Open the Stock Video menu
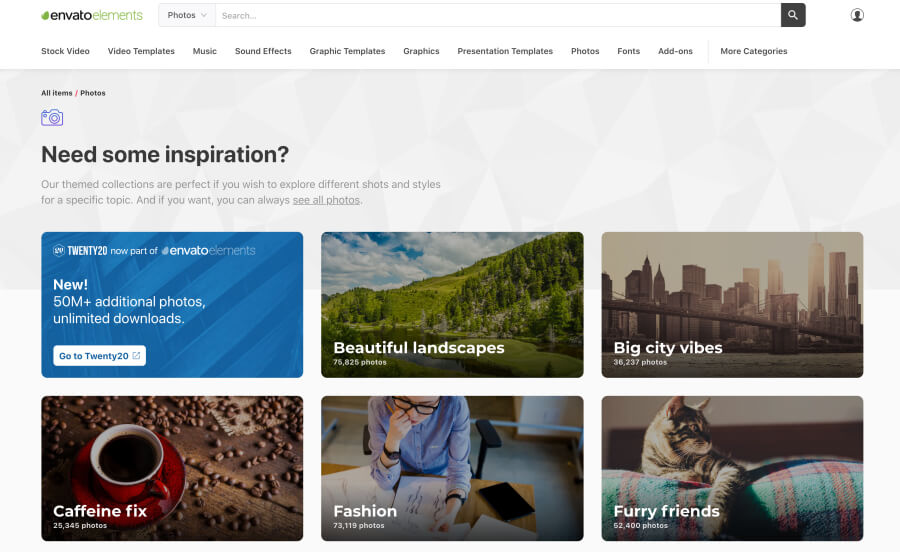Screen dimensions: 900x552 (x=65, y=51)
